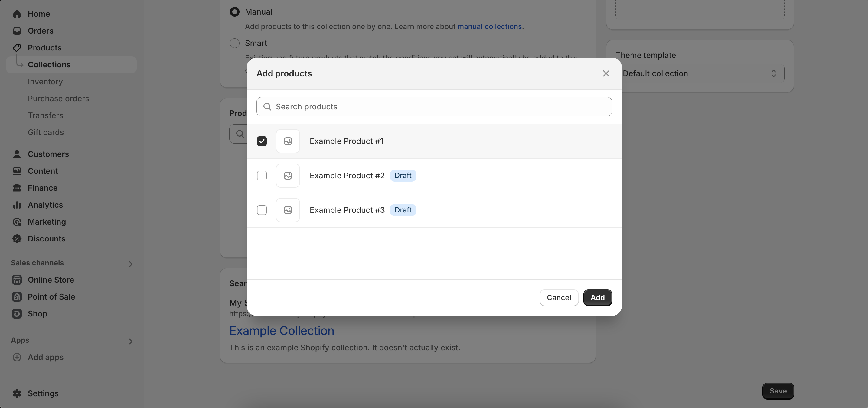Click the Example Product #3 name
The height and width of the screenshot is (408, 868).
(347, 210)
